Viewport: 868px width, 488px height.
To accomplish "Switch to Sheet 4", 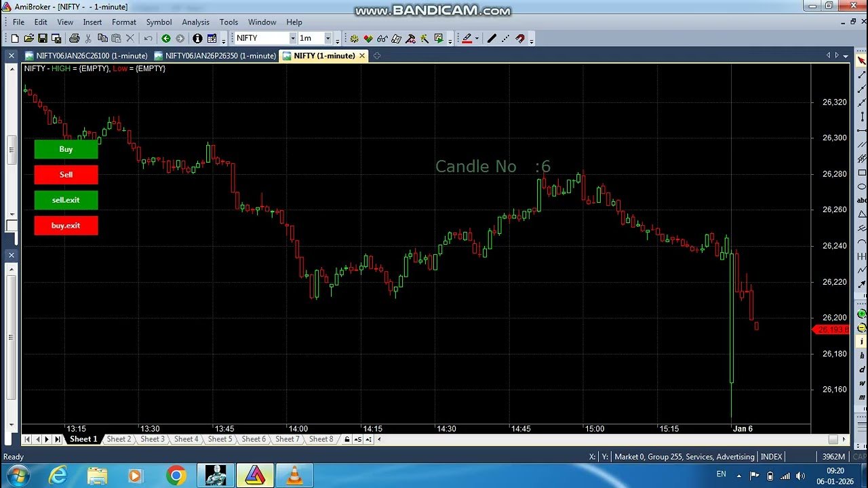I will 186,439.
